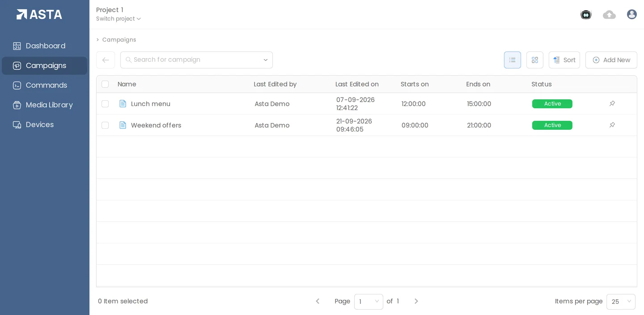Check the Weekend offers row checkbox
The image size is (644, 315).
click(x=105, y=125)
